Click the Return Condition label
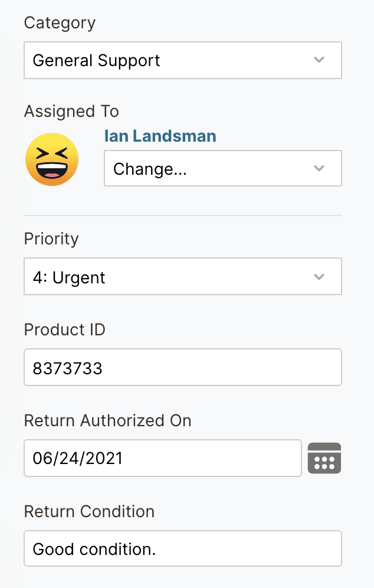374x588 pixels. pyautogui.click(x=89, y=511)
